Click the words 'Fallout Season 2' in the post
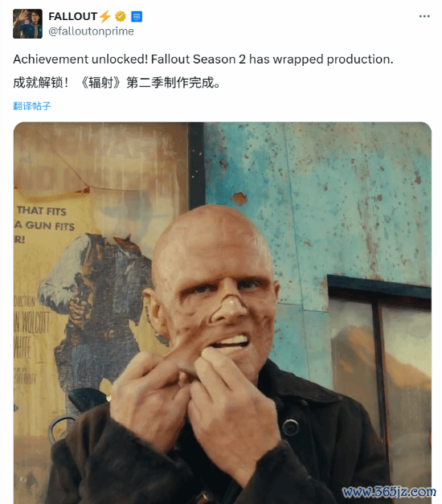The width and height of the screenshot is (442, 504). click(x=198, y=59)
